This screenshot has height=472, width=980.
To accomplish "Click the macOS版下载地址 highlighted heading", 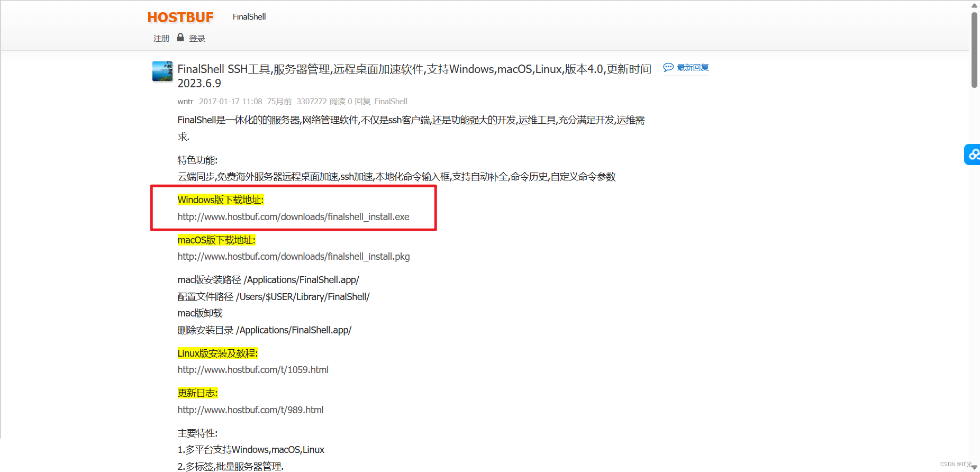I will (x=216, y=240).
